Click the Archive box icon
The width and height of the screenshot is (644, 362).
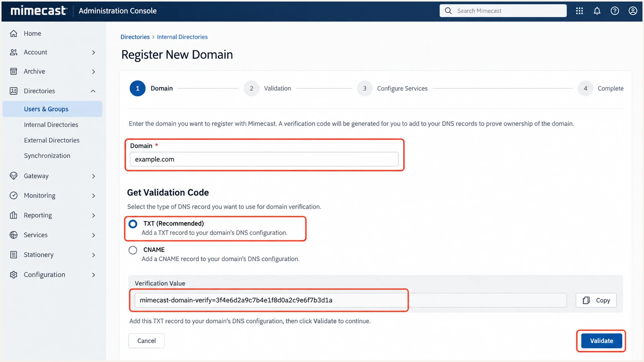(x=13, y=72)
